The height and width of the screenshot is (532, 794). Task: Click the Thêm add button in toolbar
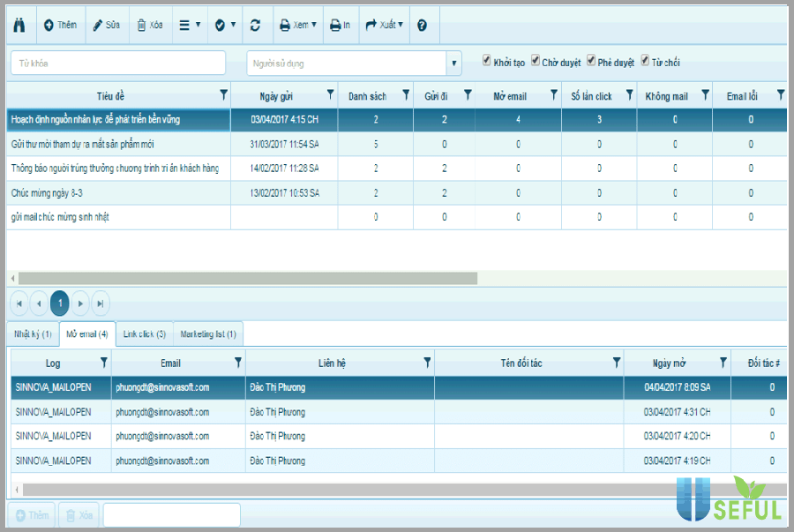pos(60,26)
